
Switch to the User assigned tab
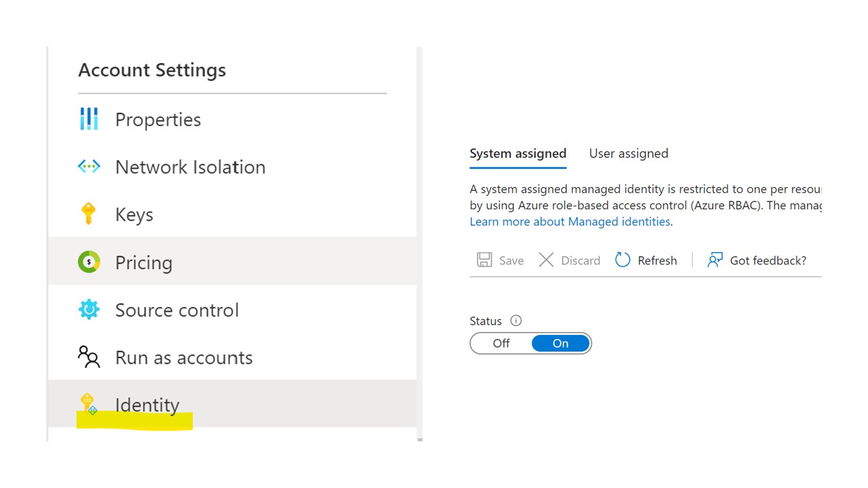click(x=629, y=153)
